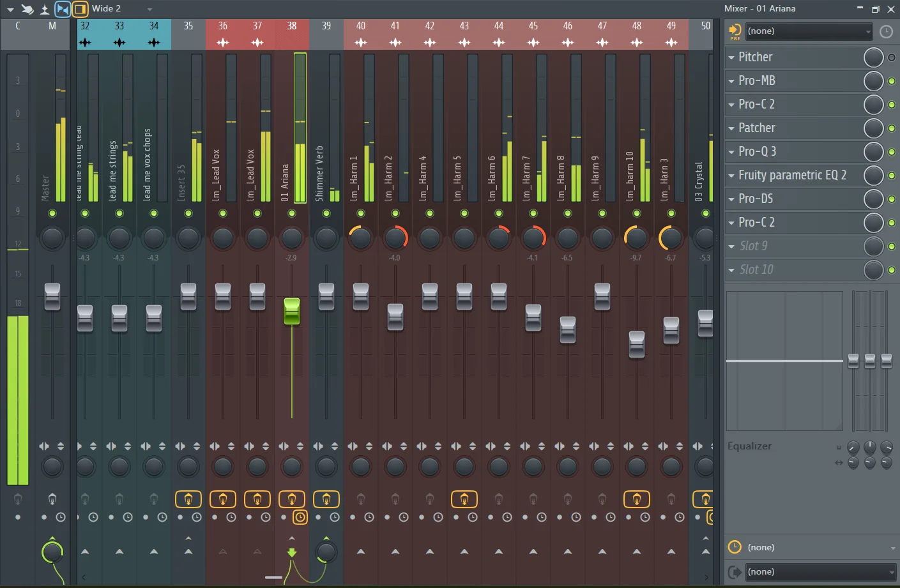The height and width of the screenshot is (588, 900).
Task: Invert phase on Shimmer Verb track
Action: [x=335, y=446]
